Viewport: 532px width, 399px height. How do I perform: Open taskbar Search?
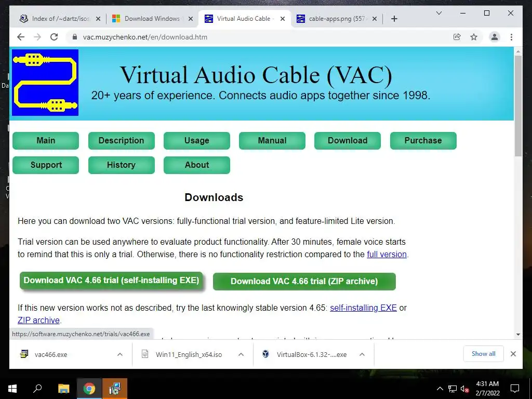(x=37, y=389)
